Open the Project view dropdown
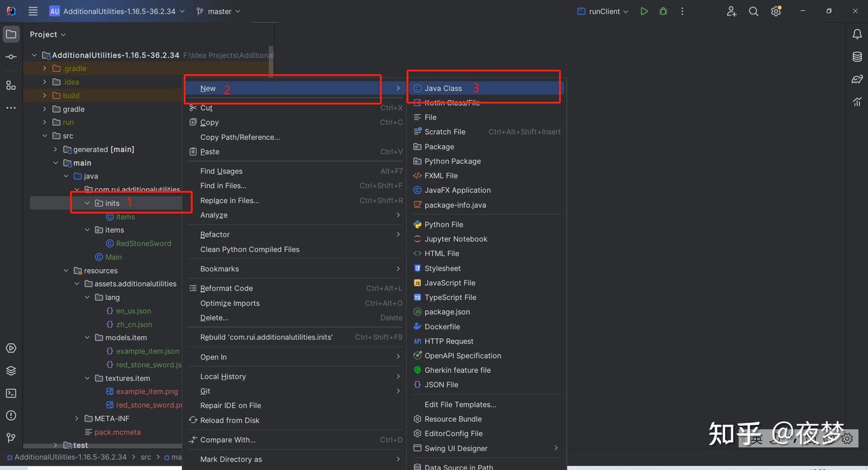 (x=48, y=34)
